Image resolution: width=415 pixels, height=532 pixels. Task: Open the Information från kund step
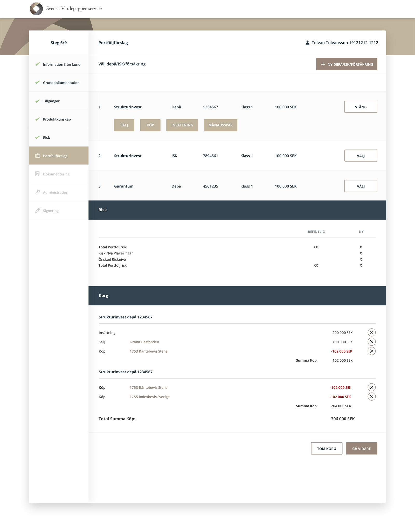(x=59, y=64)
